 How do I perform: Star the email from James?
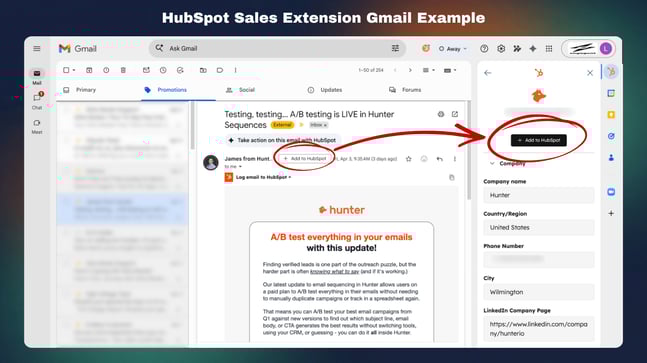coord(409,159)
